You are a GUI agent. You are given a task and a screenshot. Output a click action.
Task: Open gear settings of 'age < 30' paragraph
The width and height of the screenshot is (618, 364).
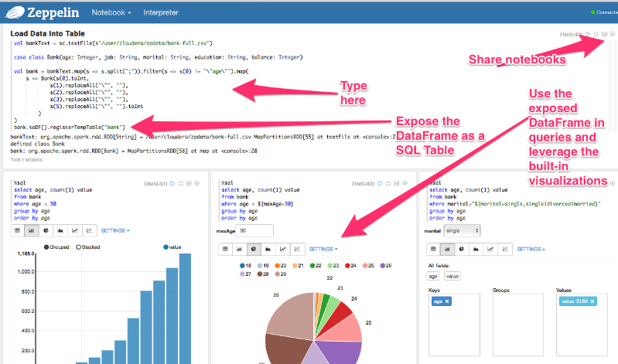pyautogui.click(x=197, y=183)
